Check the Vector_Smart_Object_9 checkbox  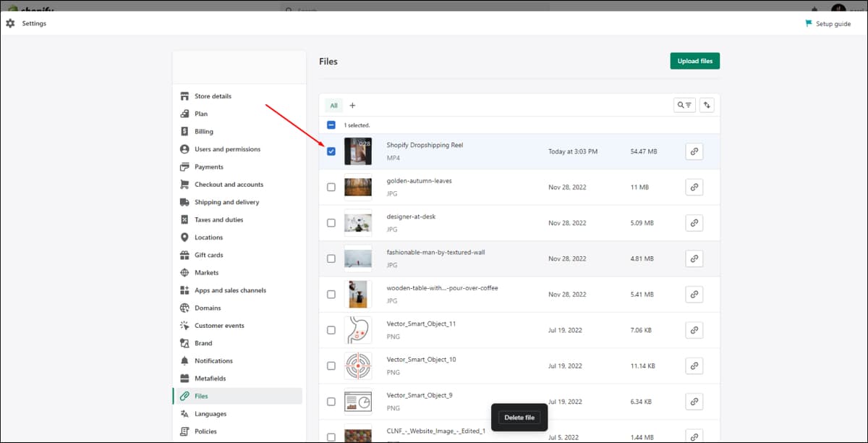click(331, 401)
